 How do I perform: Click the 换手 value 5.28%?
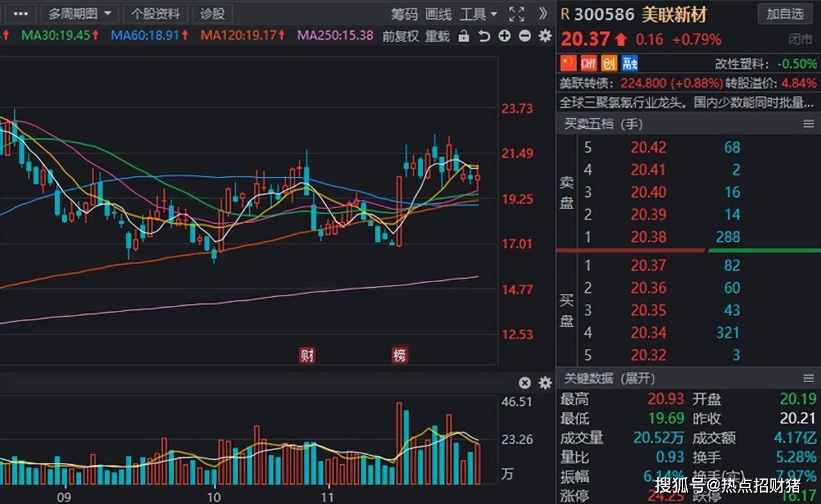[795, 457]
